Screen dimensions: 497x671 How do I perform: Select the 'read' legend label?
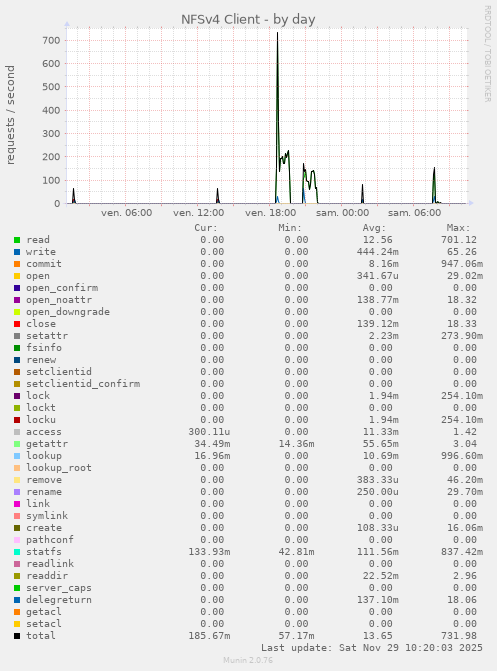point(38,240)
